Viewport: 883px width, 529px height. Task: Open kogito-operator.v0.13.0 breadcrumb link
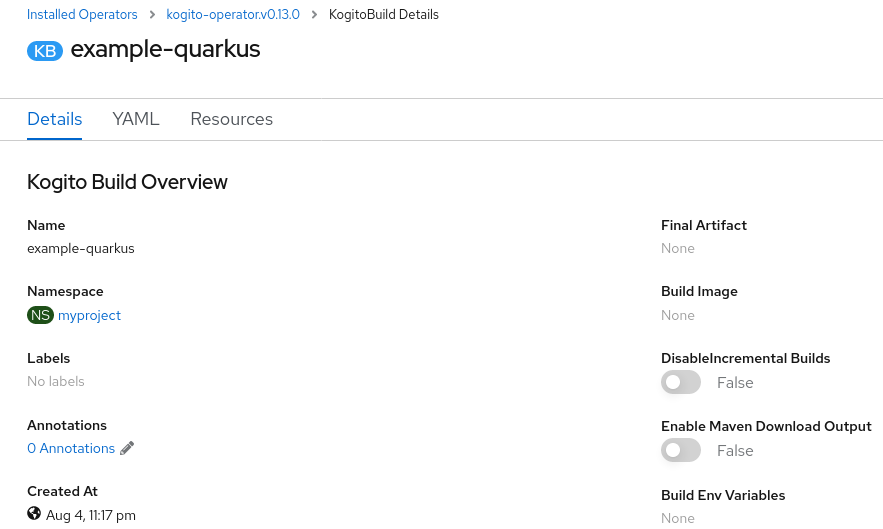pos(233,15)
